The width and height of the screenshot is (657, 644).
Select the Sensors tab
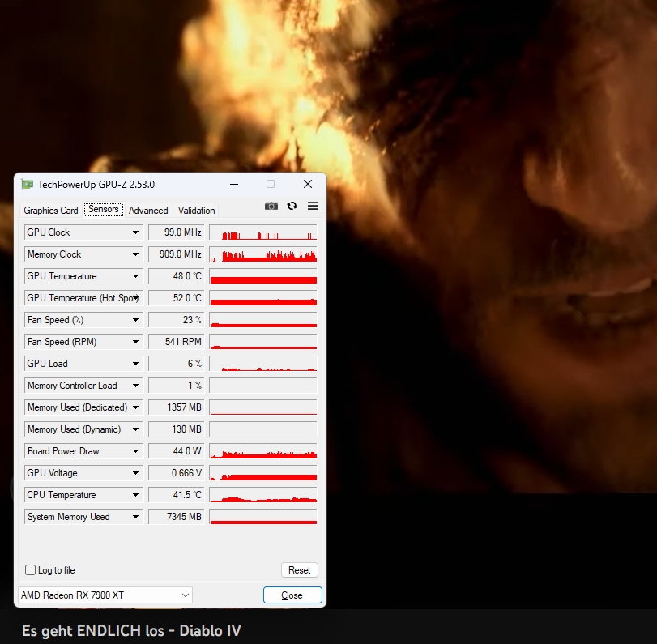click(104, 209)
